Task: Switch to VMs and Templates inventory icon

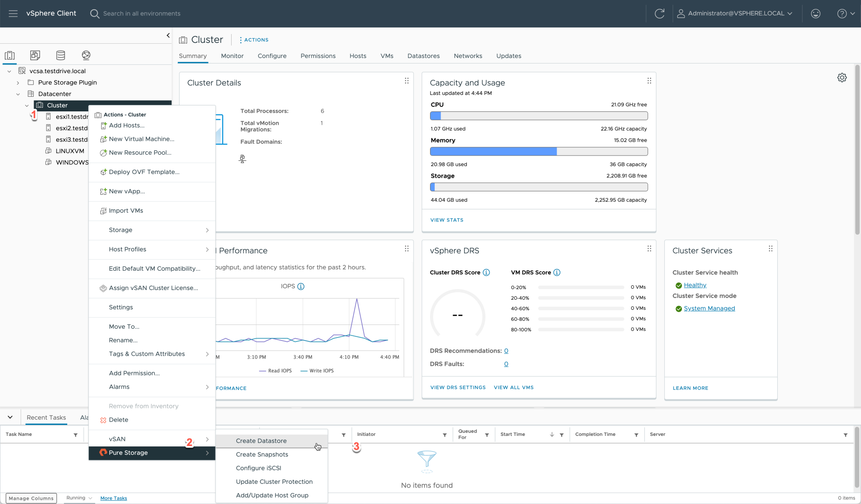Action: [35, 55]
